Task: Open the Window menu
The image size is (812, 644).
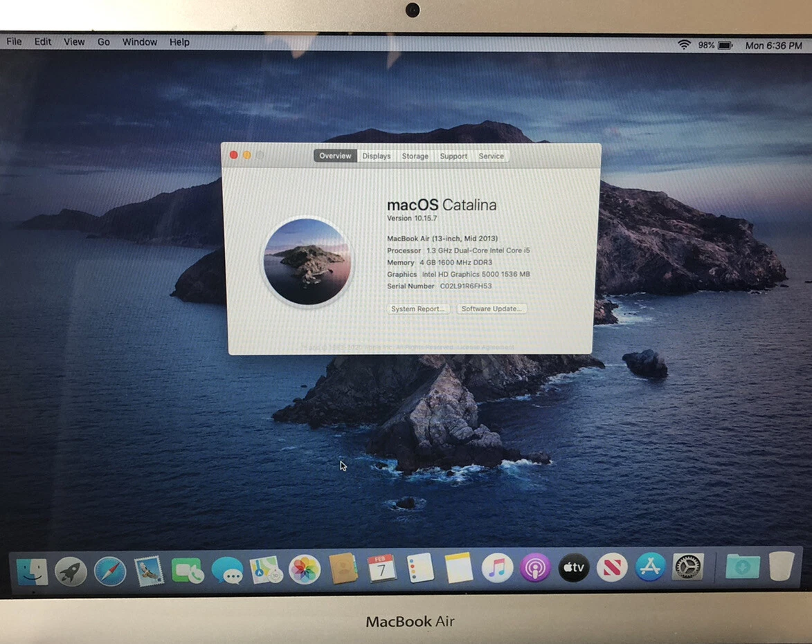Action: (139, 42)
